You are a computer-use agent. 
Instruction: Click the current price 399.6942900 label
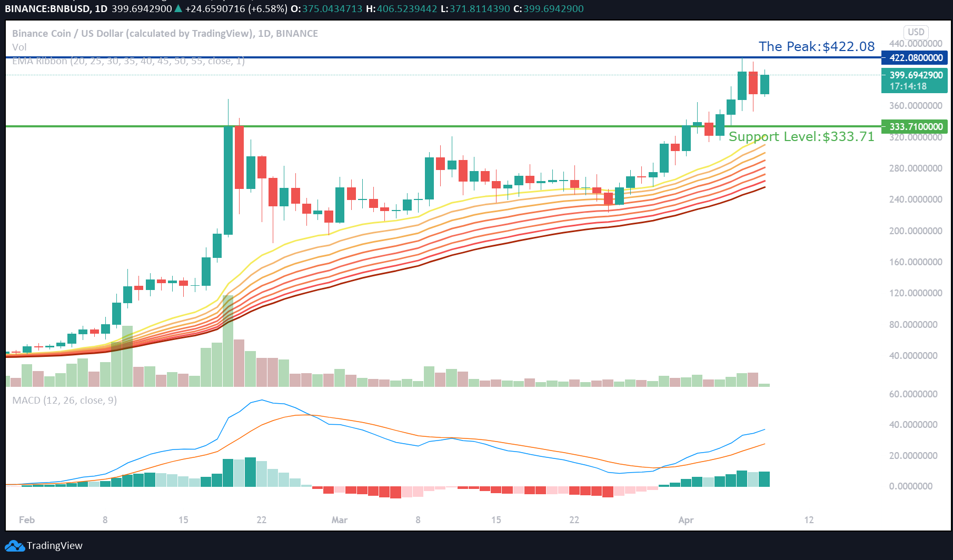coord(916,75)
